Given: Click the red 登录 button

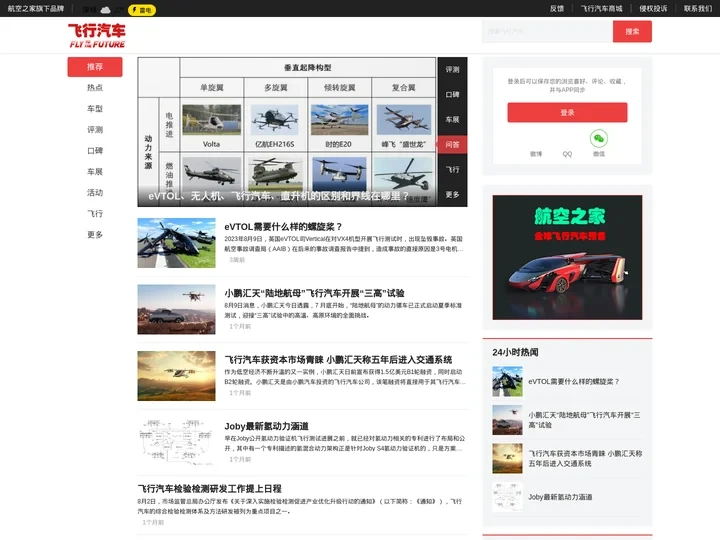Looking at the screenshot, I should click(567, 112).
